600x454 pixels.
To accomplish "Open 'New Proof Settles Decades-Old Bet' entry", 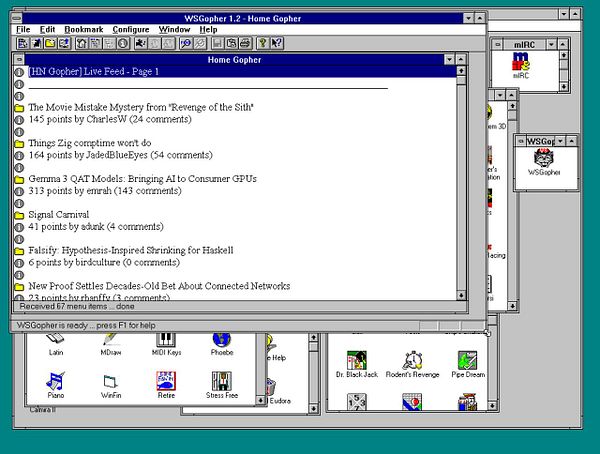I will 159,286.
